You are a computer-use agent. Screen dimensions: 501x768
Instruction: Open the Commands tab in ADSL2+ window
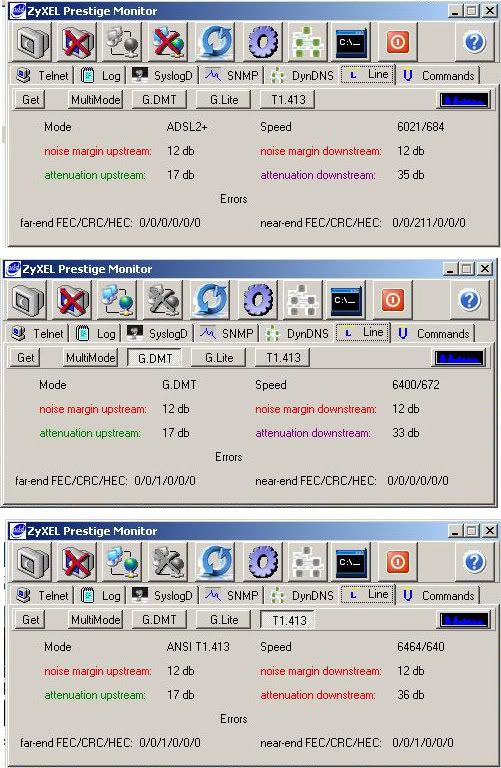439,75
